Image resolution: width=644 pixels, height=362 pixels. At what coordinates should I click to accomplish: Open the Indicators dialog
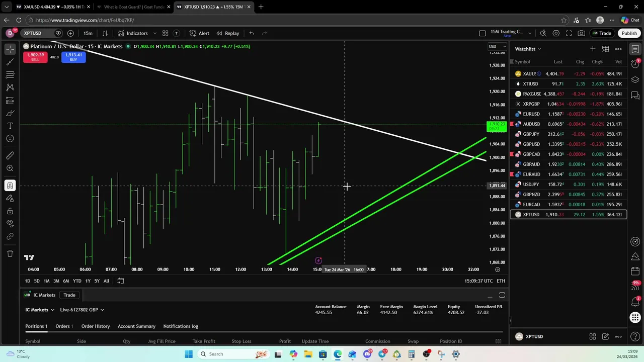click(x=133, y=33)
